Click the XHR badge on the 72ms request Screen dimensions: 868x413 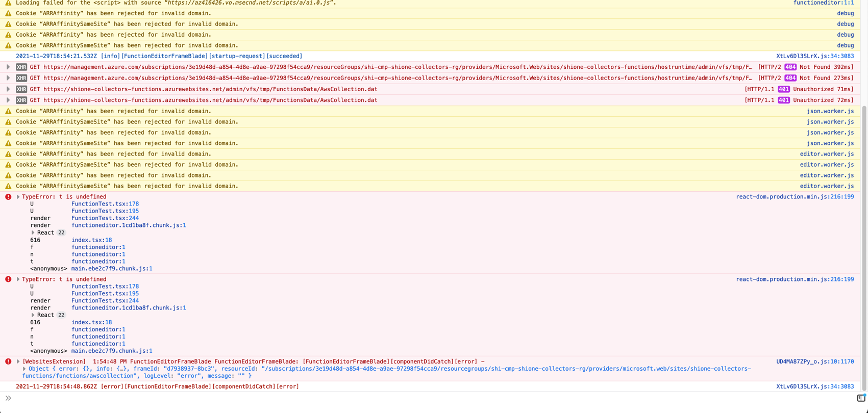21,100
